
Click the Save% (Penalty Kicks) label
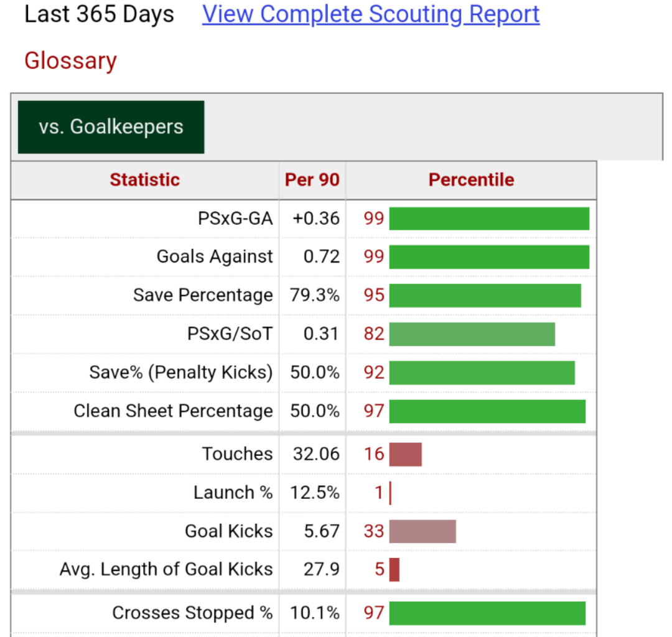pos(180,373)
